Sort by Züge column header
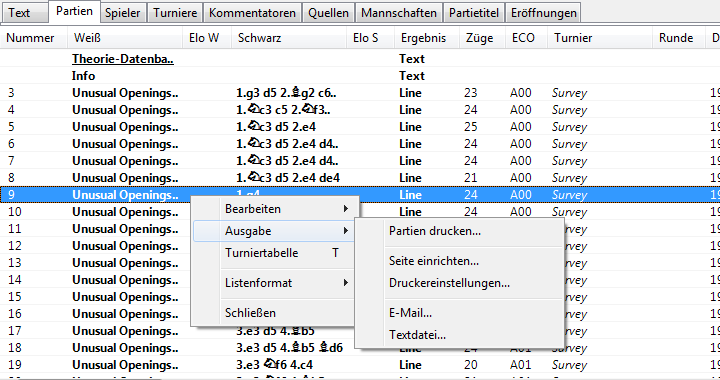This screenshot has height=380, width=720. click(x=482, y=38)
